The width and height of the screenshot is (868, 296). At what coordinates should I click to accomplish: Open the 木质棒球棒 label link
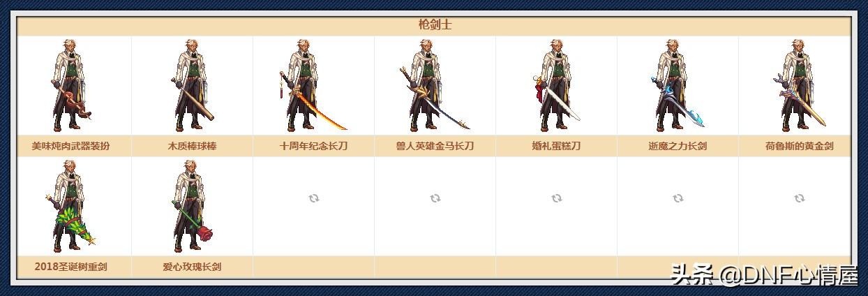193,147
